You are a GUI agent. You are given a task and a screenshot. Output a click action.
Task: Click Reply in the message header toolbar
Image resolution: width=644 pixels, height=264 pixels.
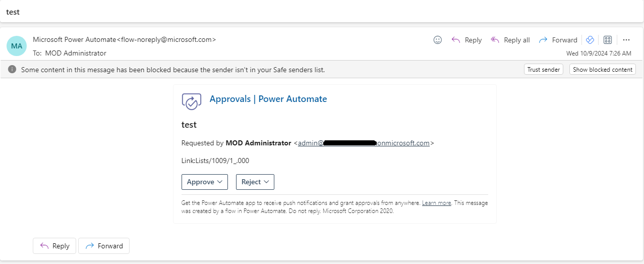point(466,40)
